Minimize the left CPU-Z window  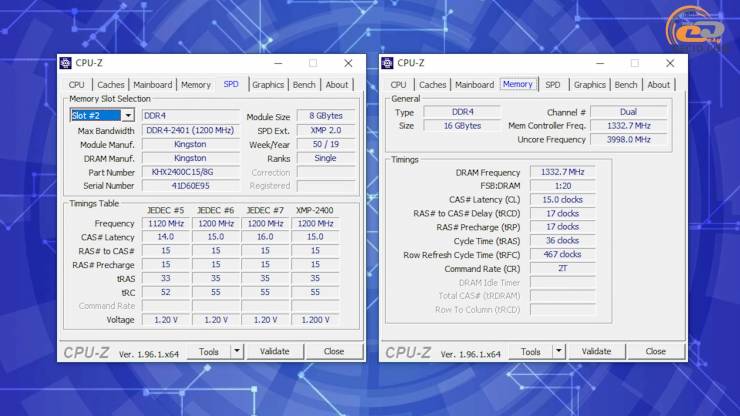coord(278,63)
